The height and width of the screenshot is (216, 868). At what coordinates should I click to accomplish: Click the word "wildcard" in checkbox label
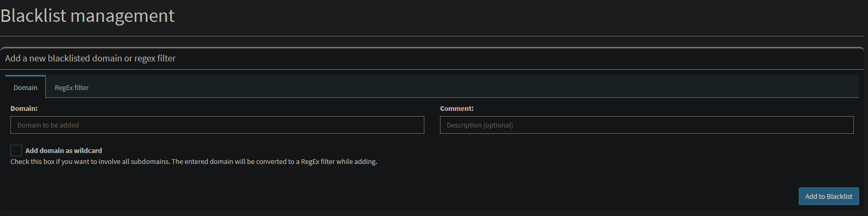coord(88,150)
